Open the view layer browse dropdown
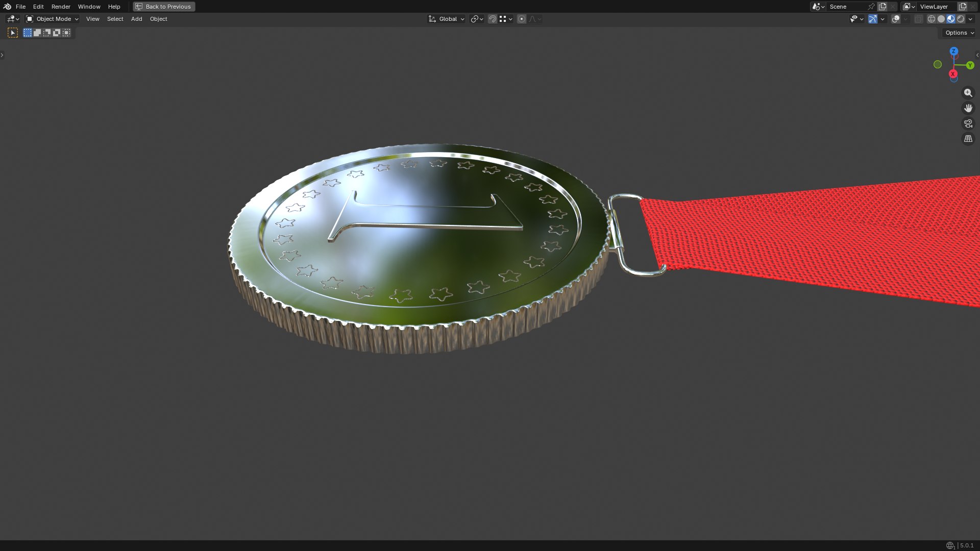This screenshot has width=980, height=551. click(x=909, y=7)
